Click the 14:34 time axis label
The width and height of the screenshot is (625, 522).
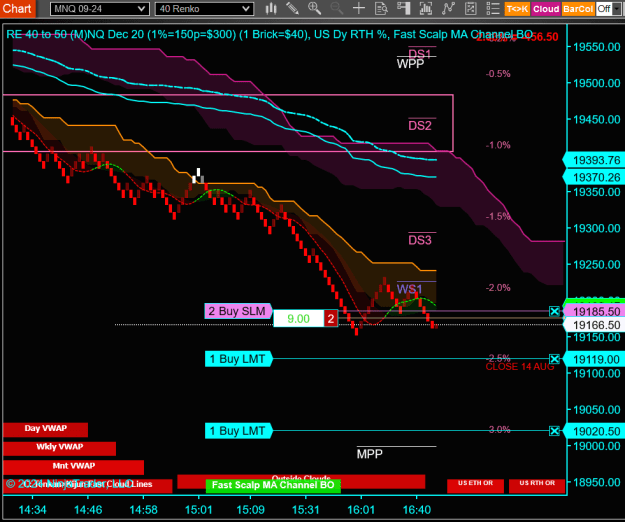pos(32,510)
